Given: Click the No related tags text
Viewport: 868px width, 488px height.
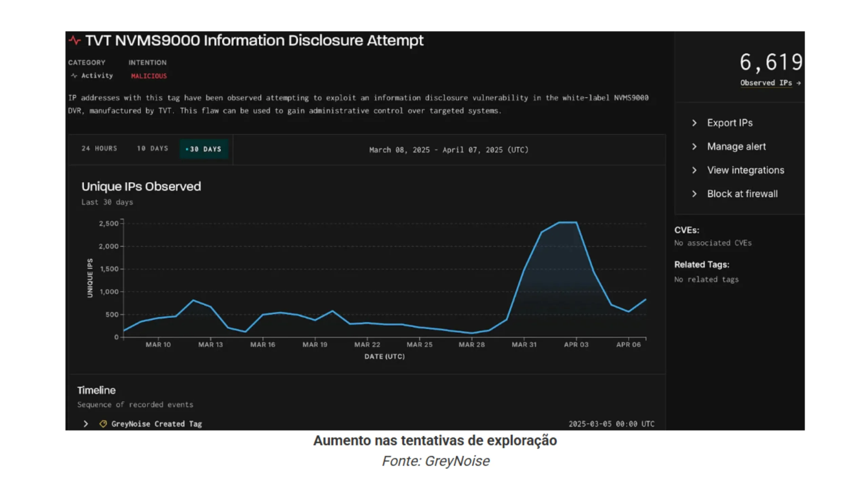Looking at the screenshot, I should click(x=706, y=280).
